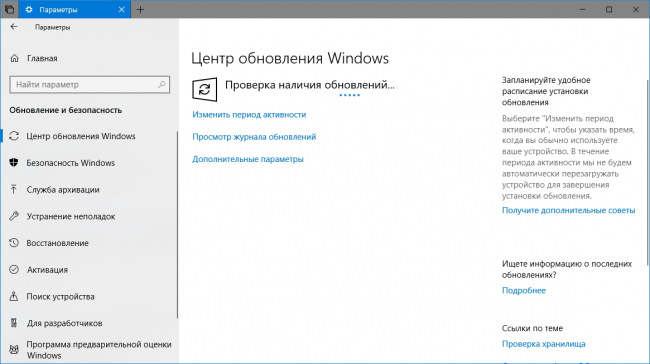This screenshot has width=650, height=364.
Task: Click Изменить период активности link
Action: 249,115
